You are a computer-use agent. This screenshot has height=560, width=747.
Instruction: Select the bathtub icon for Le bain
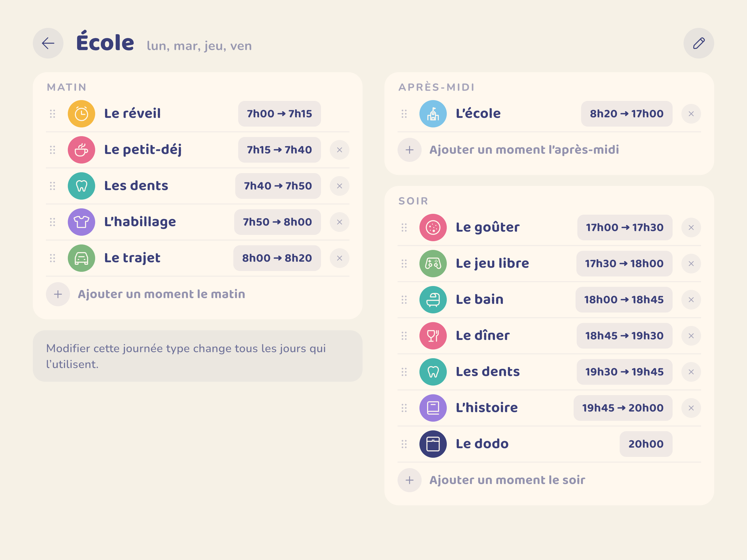433,300
